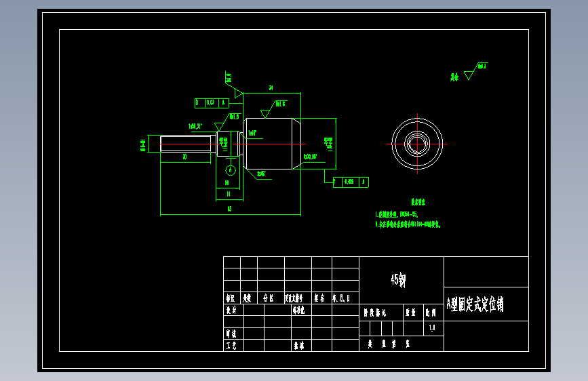Screen dimensions: 588x381
Task: Click the '34' head length dimension
Action: pyautogui.click(x=271, y=88)
